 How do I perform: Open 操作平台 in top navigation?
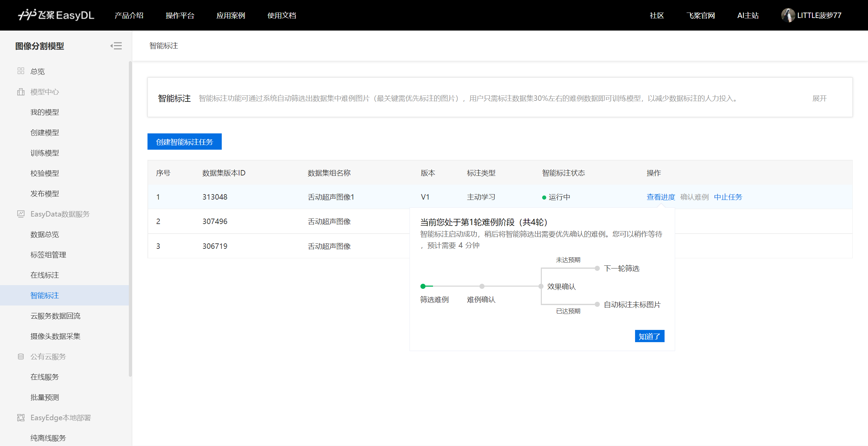coord(180,15)
